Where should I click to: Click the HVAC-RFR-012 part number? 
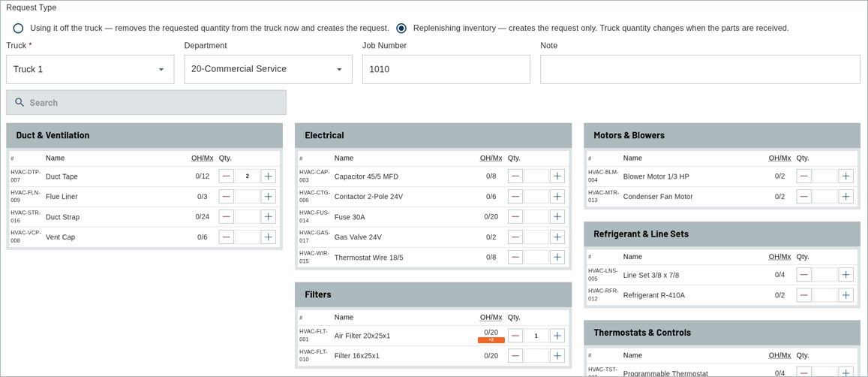(x=603, y=295)
